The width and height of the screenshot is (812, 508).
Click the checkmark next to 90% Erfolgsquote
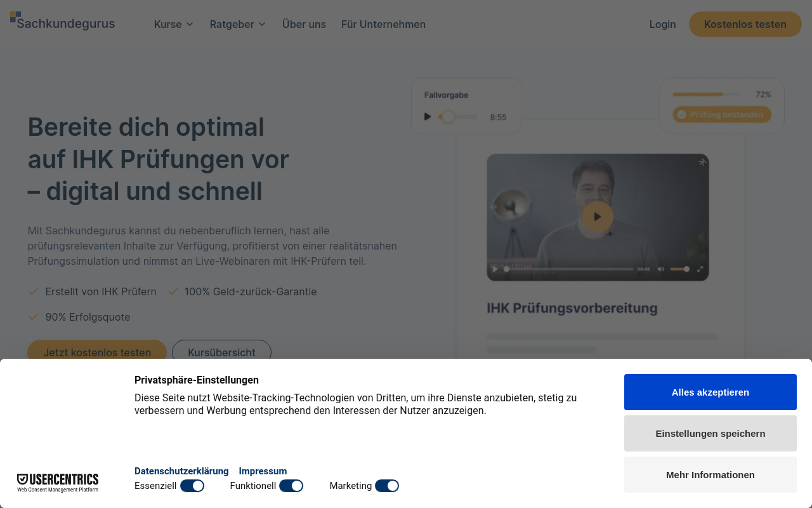[x=33, y=316]
